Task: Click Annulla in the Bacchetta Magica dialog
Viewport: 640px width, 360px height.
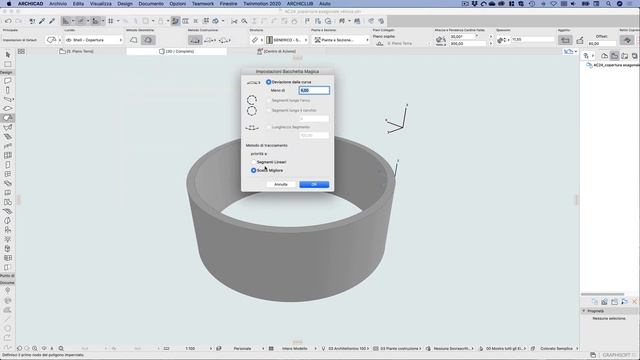Action: click(x=281, y=184)
